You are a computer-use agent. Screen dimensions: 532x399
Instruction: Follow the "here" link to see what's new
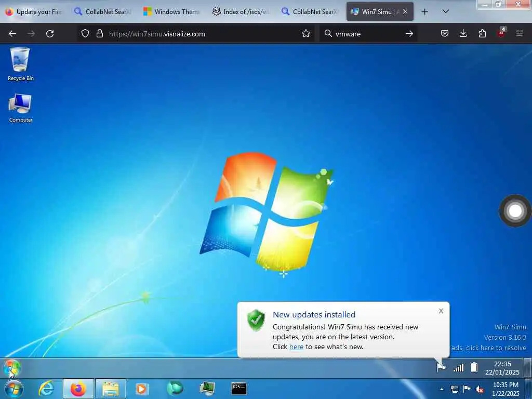[x=296, y=347]
